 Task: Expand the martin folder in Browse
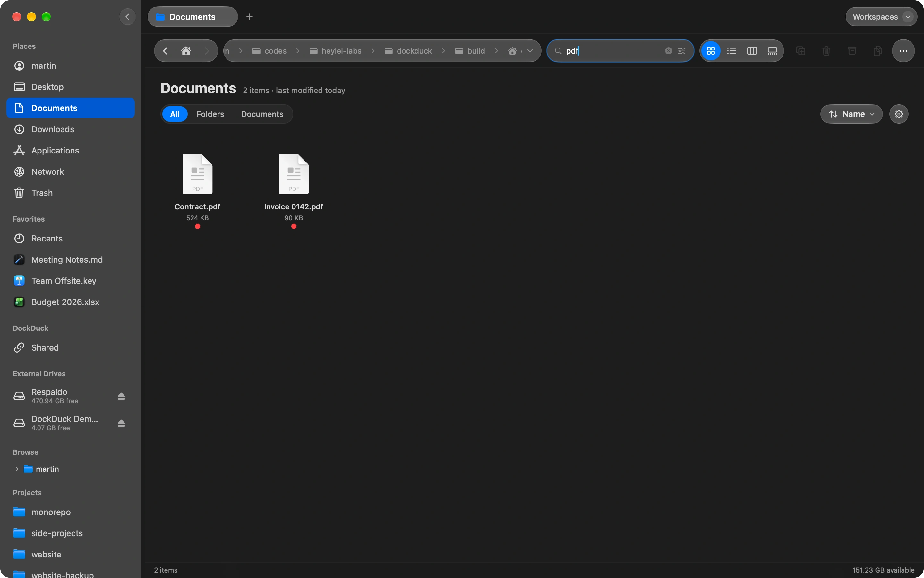click(17, 469)
